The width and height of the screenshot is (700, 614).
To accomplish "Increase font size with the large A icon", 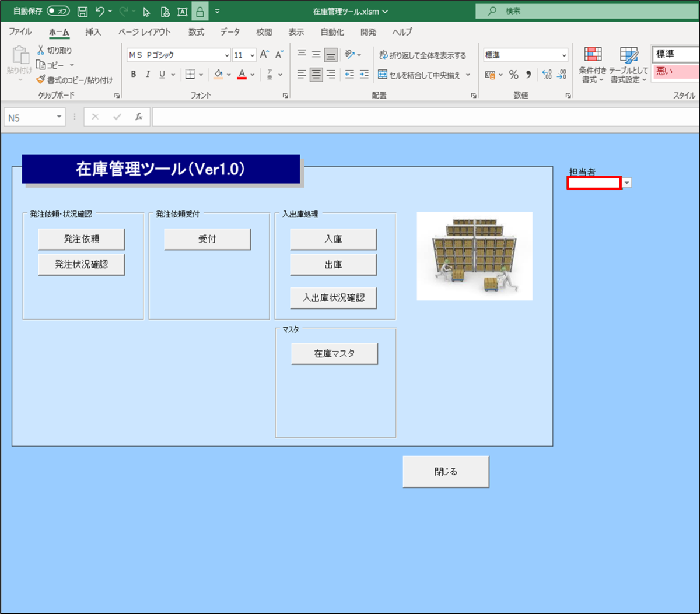I will coord(264,55).
